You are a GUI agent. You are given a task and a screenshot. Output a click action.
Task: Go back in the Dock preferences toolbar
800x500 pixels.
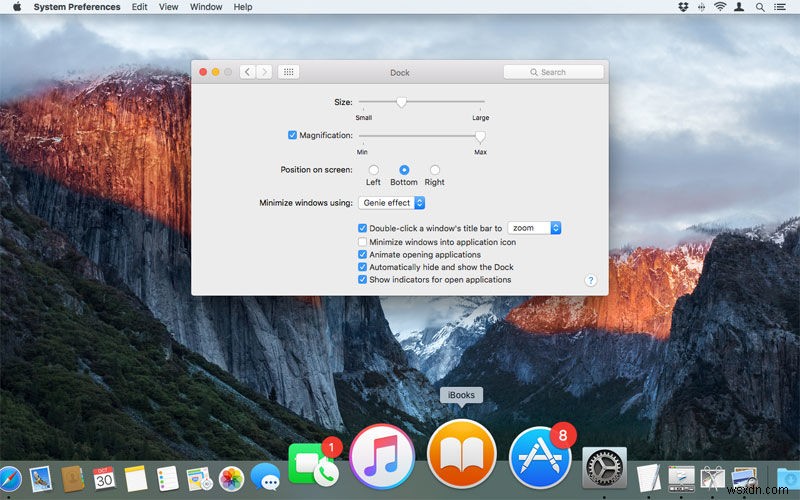[x=247, y=72]
